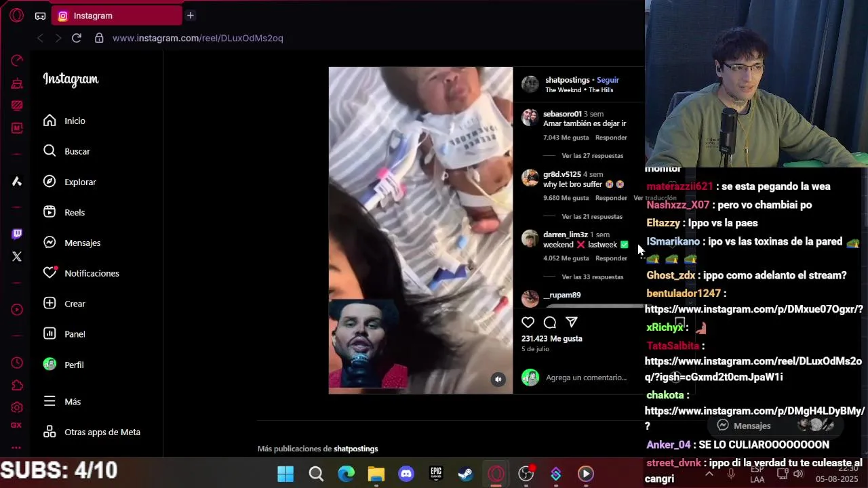Open File Explorer from taskbar
This screenshot has height=488, width=868.
376,474
